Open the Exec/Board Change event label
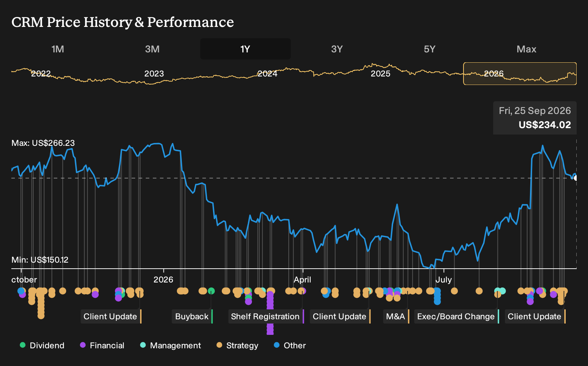The height and width of the screenshot is (366, 588). tap(456, 316)
